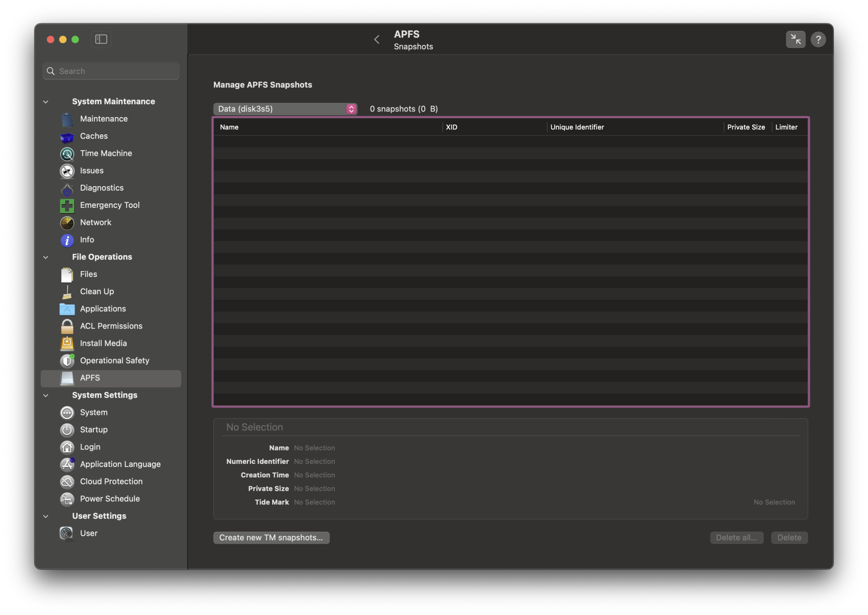Open the Data (disk3s5) volume dropdown
Screen dimensions: 868x615
click(285, 109)
